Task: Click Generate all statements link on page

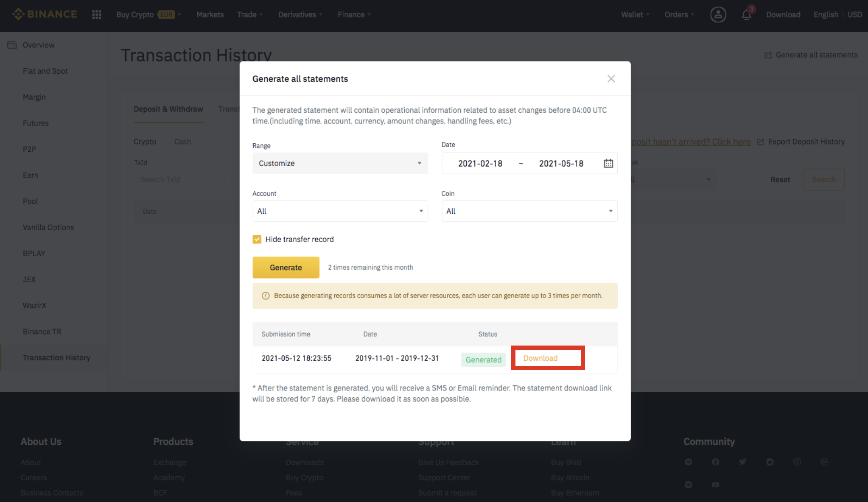Action: (811, 55)
